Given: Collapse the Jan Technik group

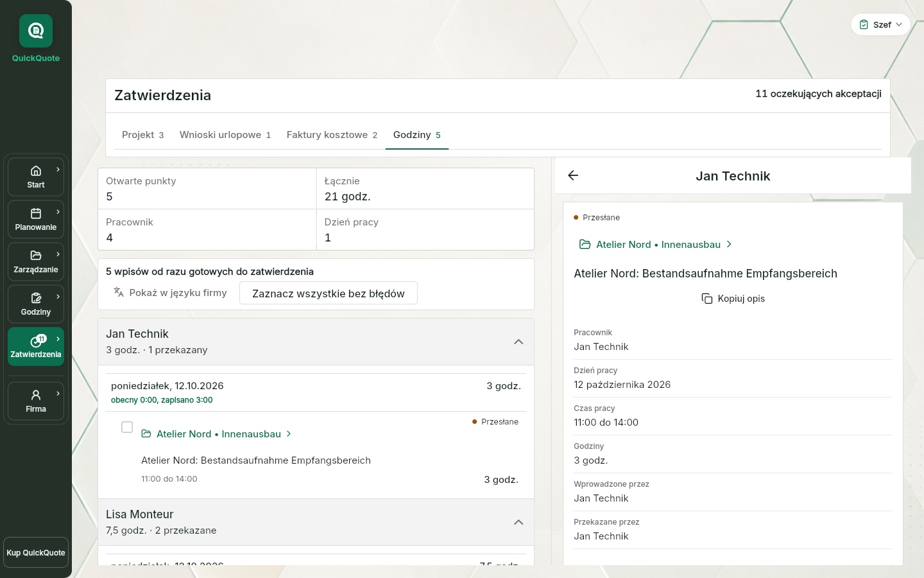Looking at the screenshot, I should tap(518, 342).
